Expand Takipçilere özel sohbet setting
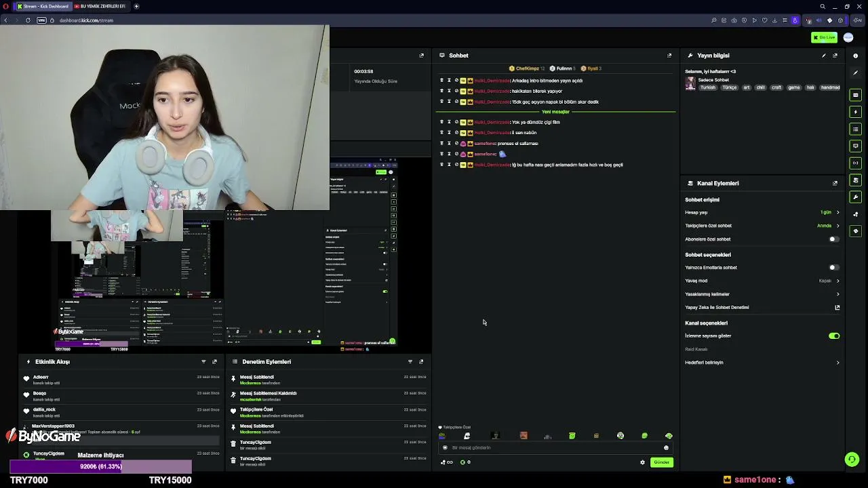 click(762, 226)
